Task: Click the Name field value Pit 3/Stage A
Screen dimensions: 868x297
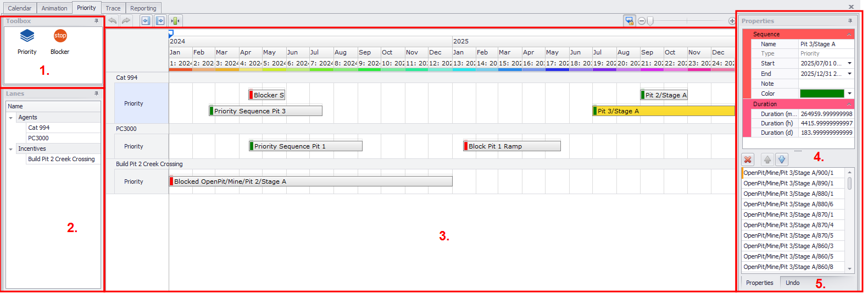Action: point(826,44)
